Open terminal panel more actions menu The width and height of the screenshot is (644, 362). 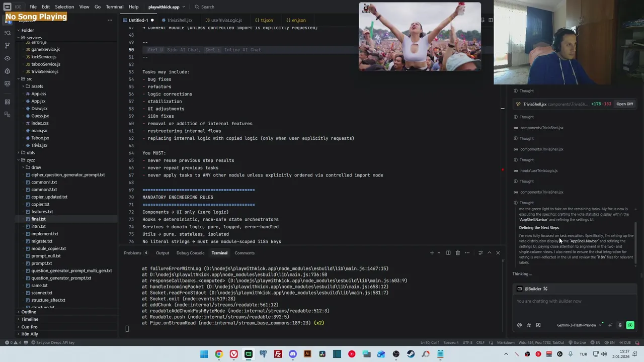coord(467,253)
